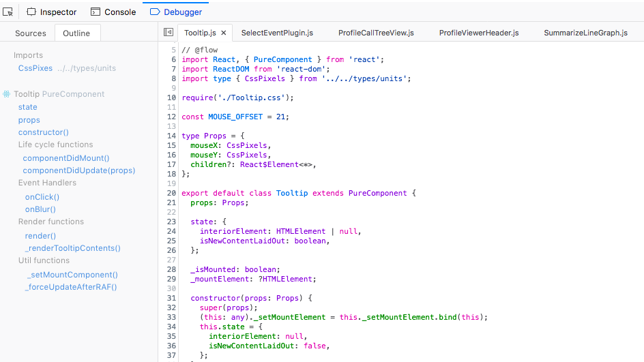Viewport: 644px width, 362px height.
Task: Click the require('./Tooltip.css') line
Action: pos(238,97)
